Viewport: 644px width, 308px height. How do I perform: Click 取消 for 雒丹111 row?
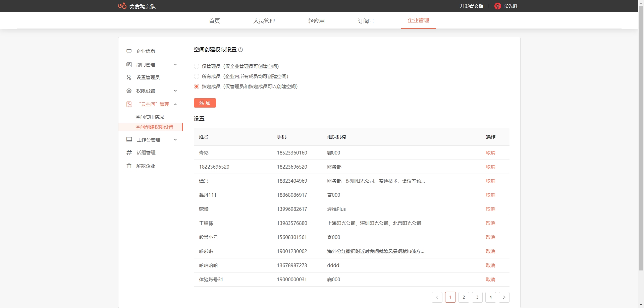click(491, 195)
